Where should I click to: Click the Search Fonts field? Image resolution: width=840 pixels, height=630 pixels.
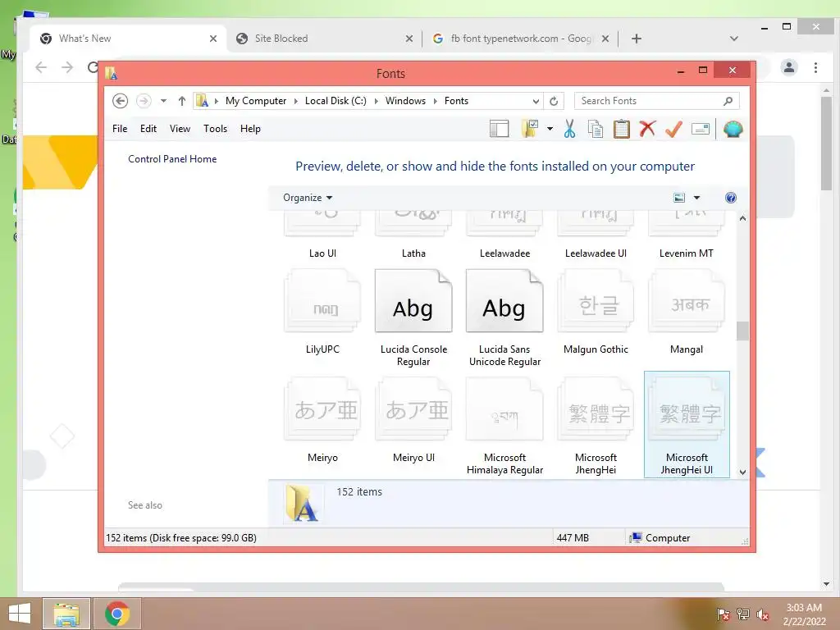tap(656, 101)
